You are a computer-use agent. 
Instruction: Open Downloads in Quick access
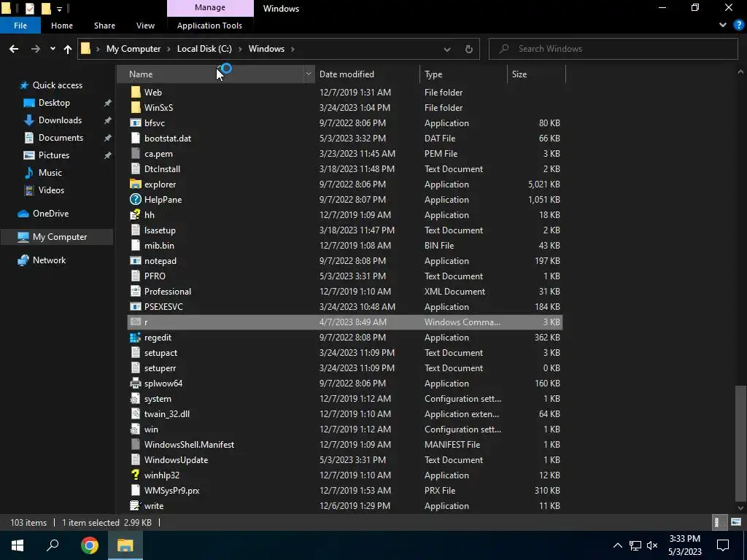coord(60,120)
